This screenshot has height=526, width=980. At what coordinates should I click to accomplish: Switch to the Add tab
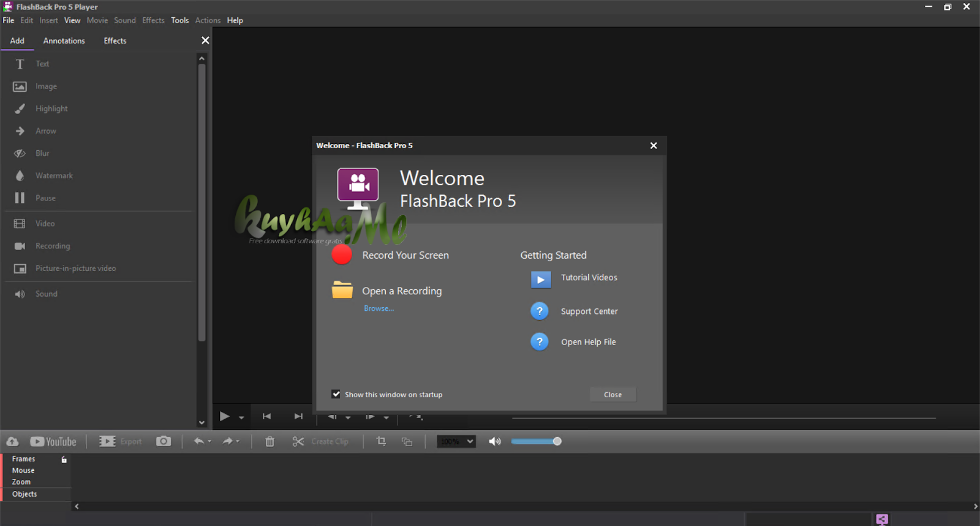pyautogui.click(x=17, y=40)
